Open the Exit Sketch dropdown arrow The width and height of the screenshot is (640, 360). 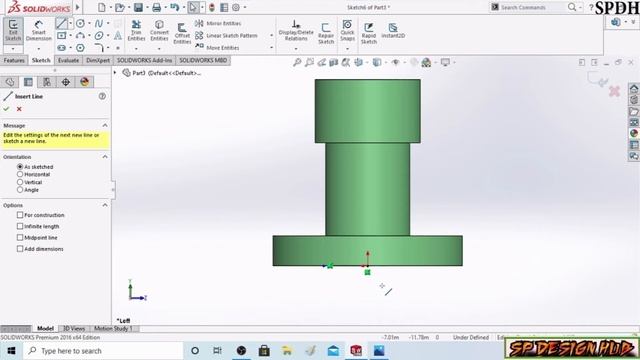[13, 49]
